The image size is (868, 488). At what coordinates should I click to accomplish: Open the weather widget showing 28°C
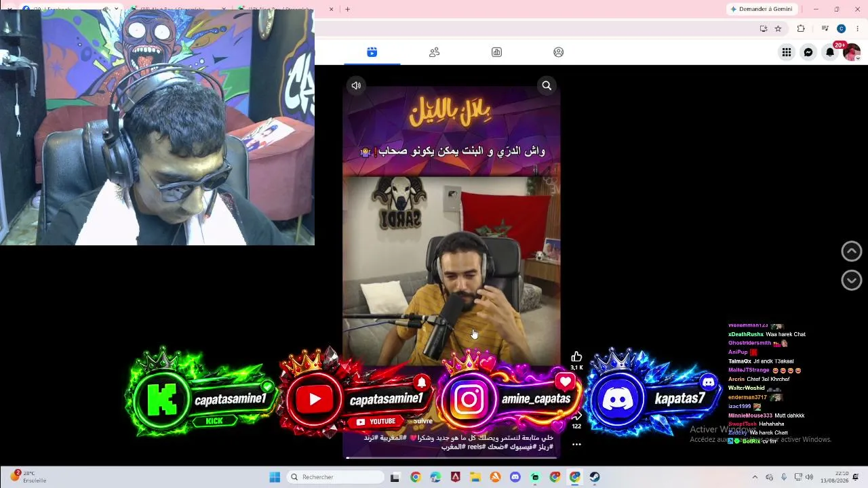pyautogui.click(x=28, y=477)
